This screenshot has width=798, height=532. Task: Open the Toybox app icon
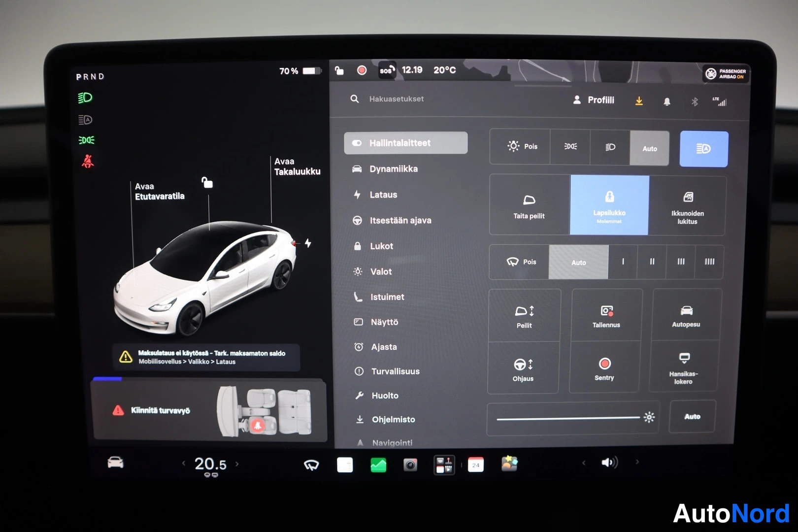tap(509, 464)
